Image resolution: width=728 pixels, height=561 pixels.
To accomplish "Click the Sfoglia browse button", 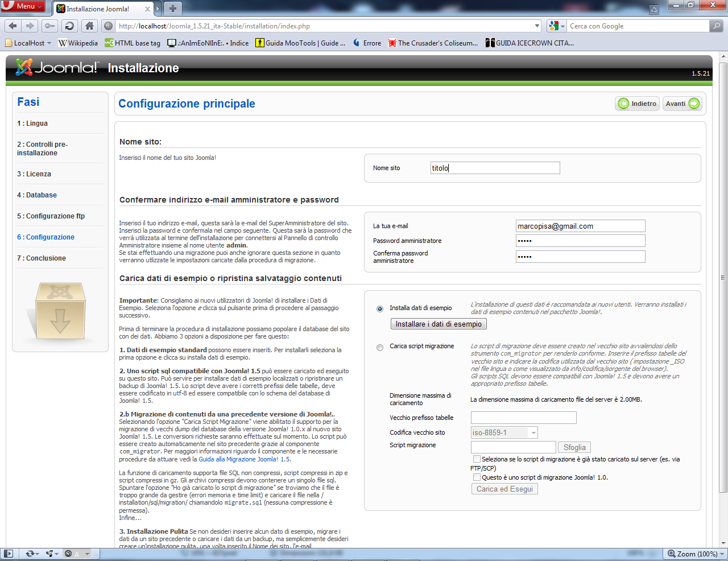I will point(574,447).
